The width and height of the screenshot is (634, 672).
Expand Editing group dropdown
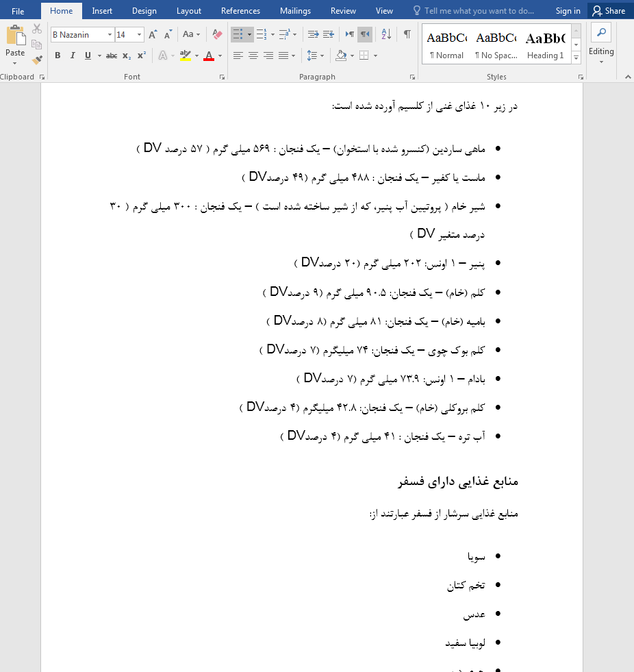tap(601, 62)
